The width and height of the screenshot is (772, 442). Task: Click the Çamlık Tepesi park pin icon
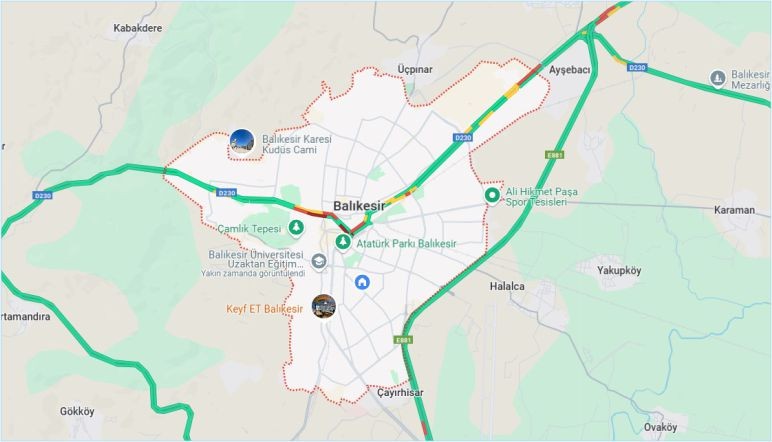tap(296, 227)
